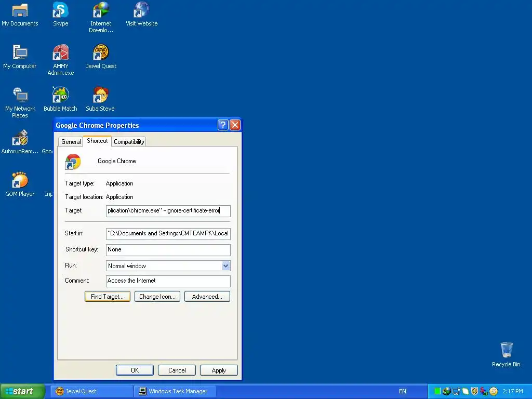Image resolution: width=532 pixels, height=399 pixels.
Task: Click the gold shield tray icon
Action: [x=475, y=391]
